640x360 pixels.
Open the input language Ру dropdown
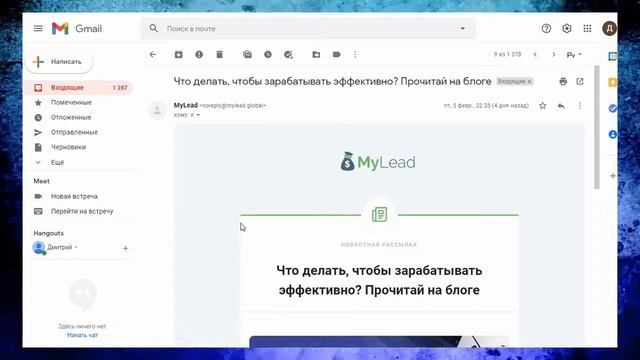[574, 55]
